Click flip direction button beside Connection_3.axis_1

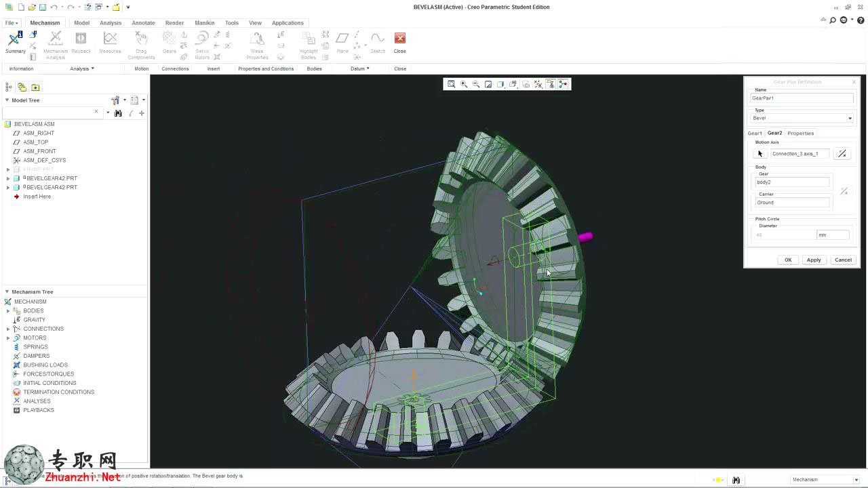click(842, 154)
